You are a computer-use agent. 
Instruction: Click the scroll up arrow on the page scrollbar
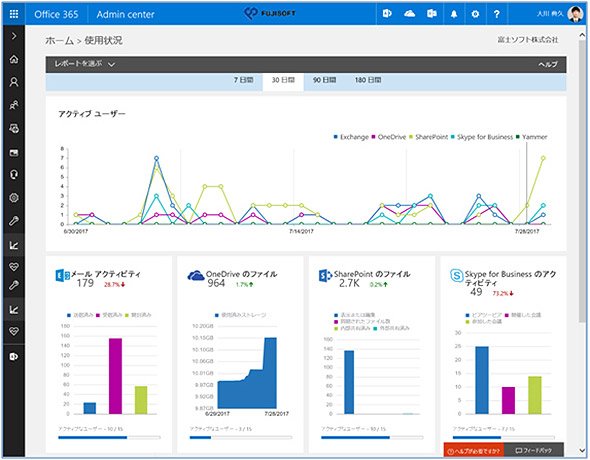pos(582,35)
